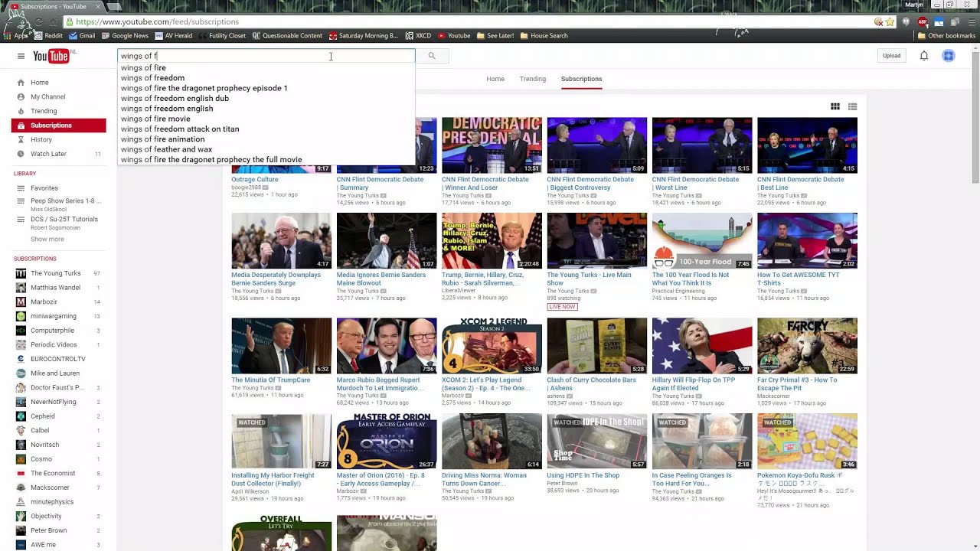Click the Chrome address bar URL
Viewport: 980px width, 551px height.
coord(157,21)
